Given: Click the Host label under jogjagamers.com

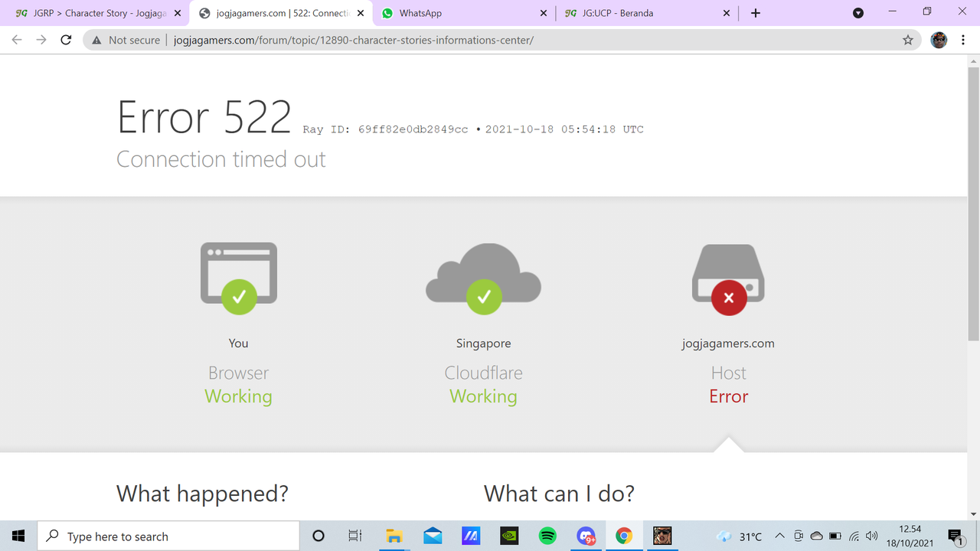Looking at the screenshot, I should point(728,373).
